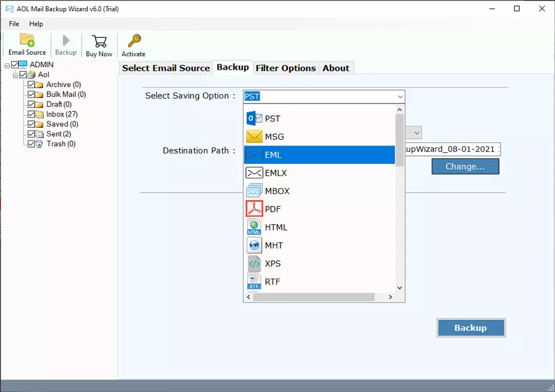Image resolution: width=555 pixels, height=392 pixels.
Task: Click the ADMIN computer icon
Action: pos(23,64)
